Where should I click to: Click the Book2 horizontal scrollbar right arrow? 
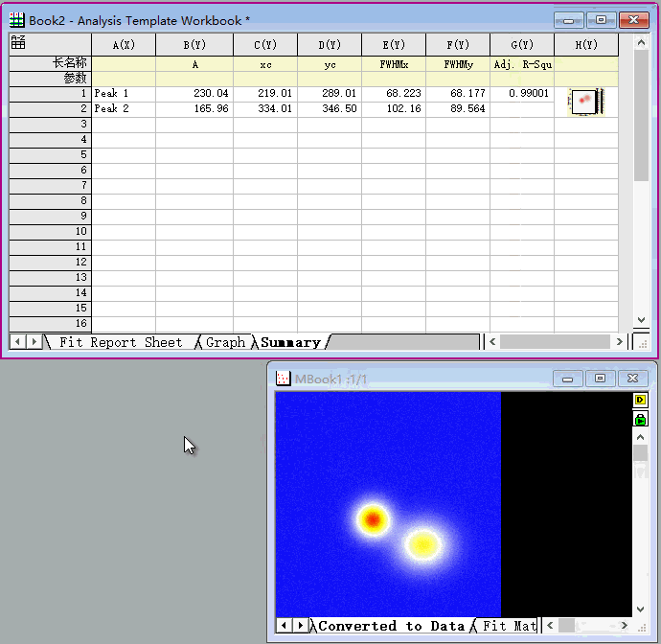(620, 341)
